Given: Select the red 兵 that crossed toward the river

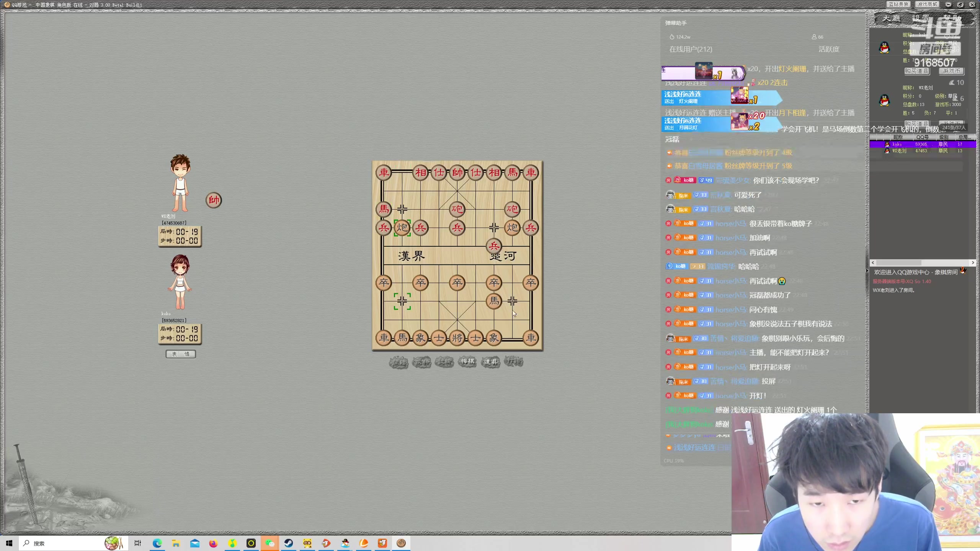Looking at the screenshot, I should pos(494,246).
